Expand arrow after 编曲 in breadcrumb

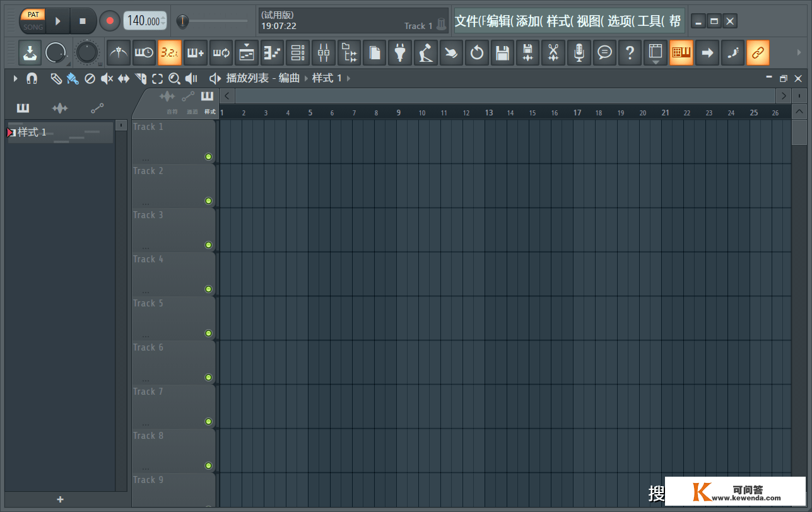307,78
